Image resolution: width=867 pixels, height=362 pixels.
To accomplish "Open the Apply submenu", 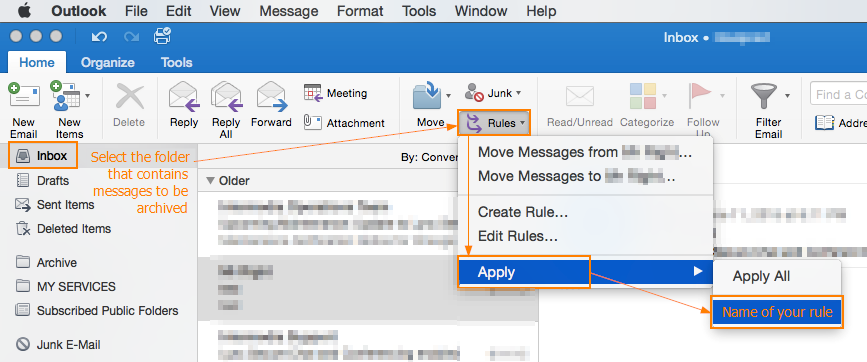I will 586,272.
